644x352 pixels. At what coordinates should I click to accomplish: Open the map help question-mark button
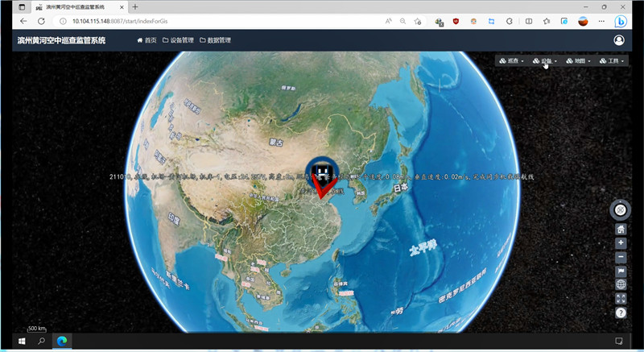tap(621, 313)
